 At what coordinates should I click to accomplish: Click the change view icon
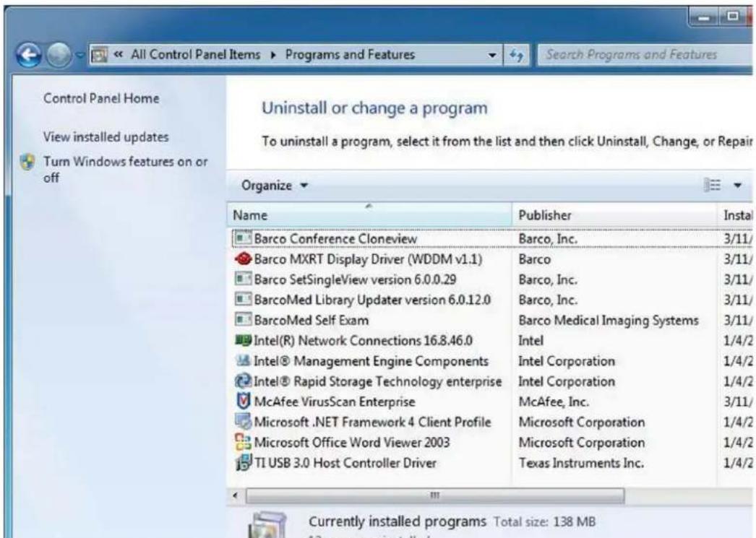pos(712,185)
